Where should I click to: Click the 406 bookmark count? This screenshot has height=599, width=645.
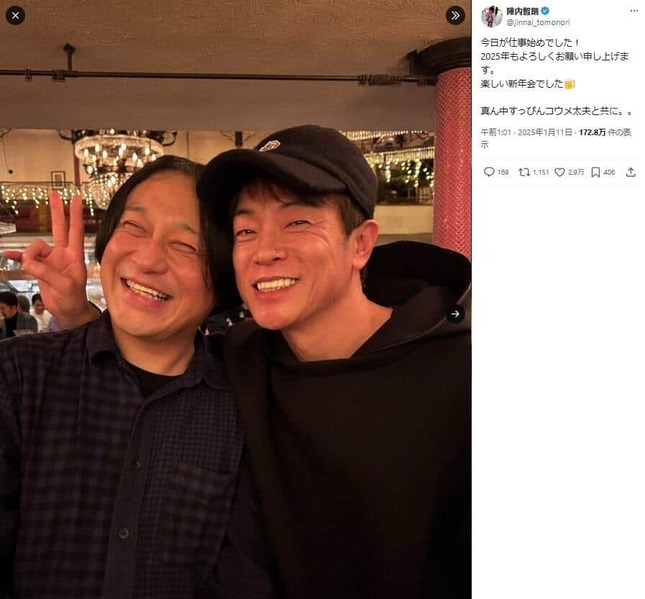coord(609,172)
